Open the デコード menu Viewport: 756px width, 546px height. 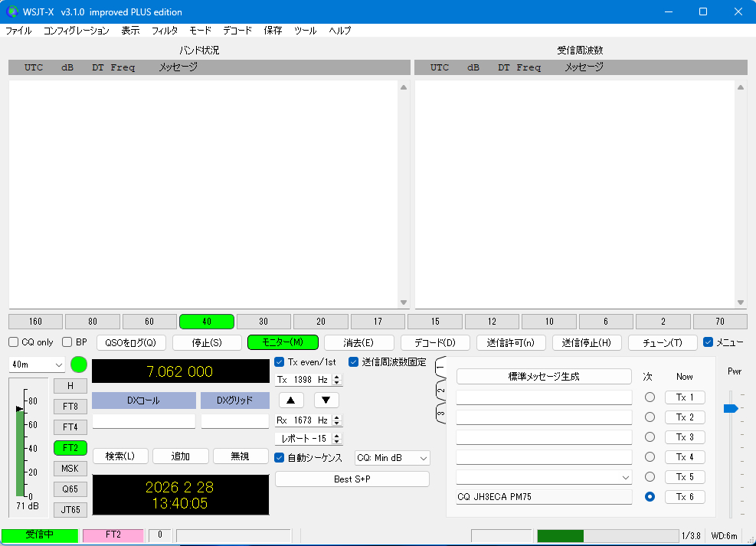pyautogui.click(x=237, y=31)
